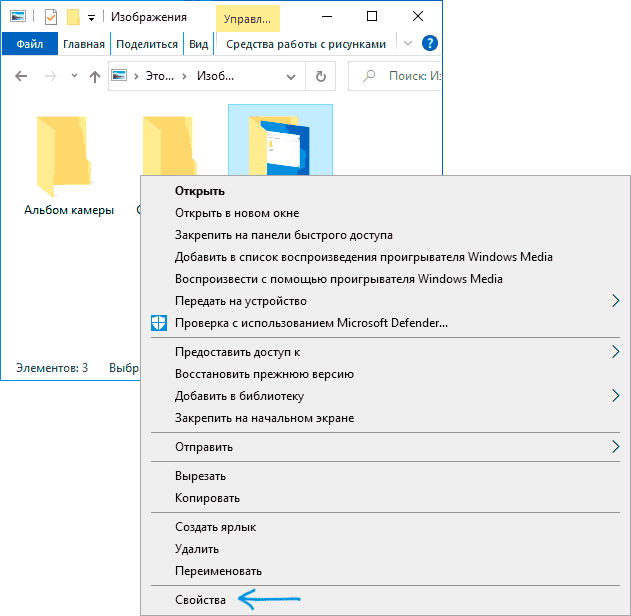The image size is (631, 616).
Task: Switch to the Вид ribbon tab
Action: coord(199,44)
